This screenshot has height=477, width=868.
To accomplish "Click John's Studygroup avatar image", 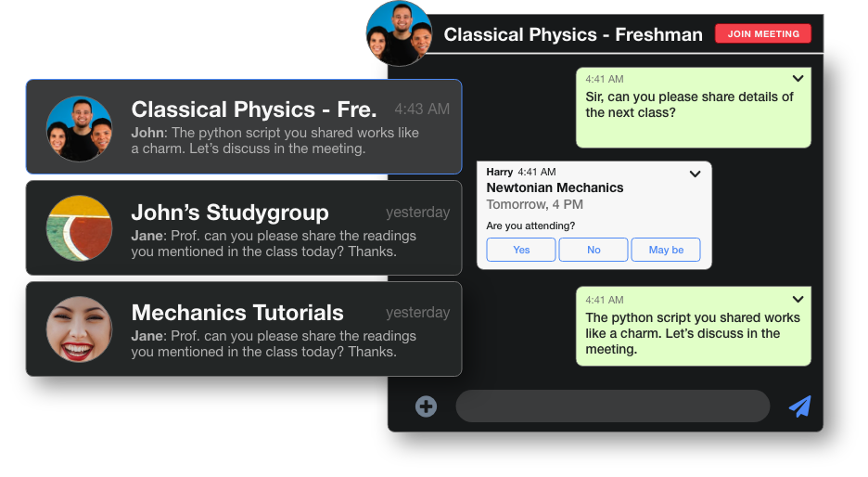I will coord(79,227).
